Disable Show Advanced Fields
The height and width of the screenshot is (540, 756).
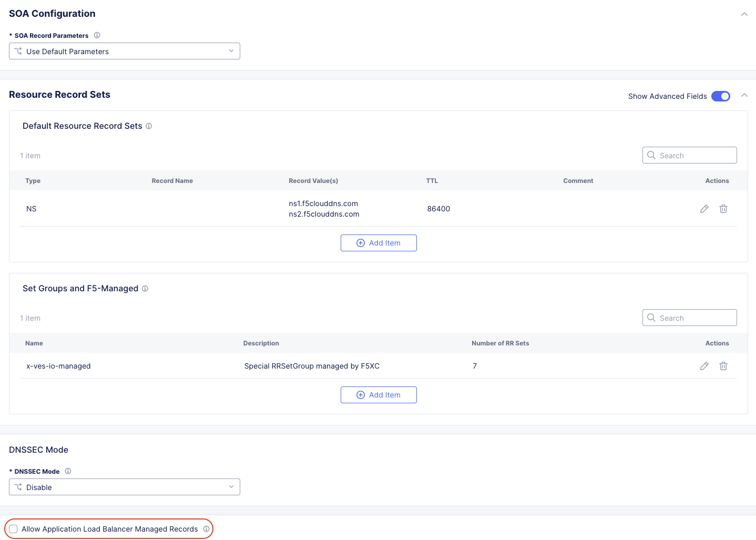point(720,96)
